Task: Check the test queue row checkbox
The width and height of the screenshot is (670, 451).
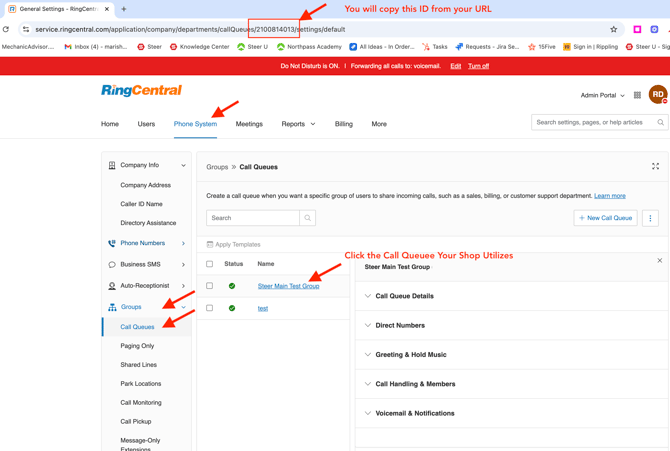Action: click(209, 308)
